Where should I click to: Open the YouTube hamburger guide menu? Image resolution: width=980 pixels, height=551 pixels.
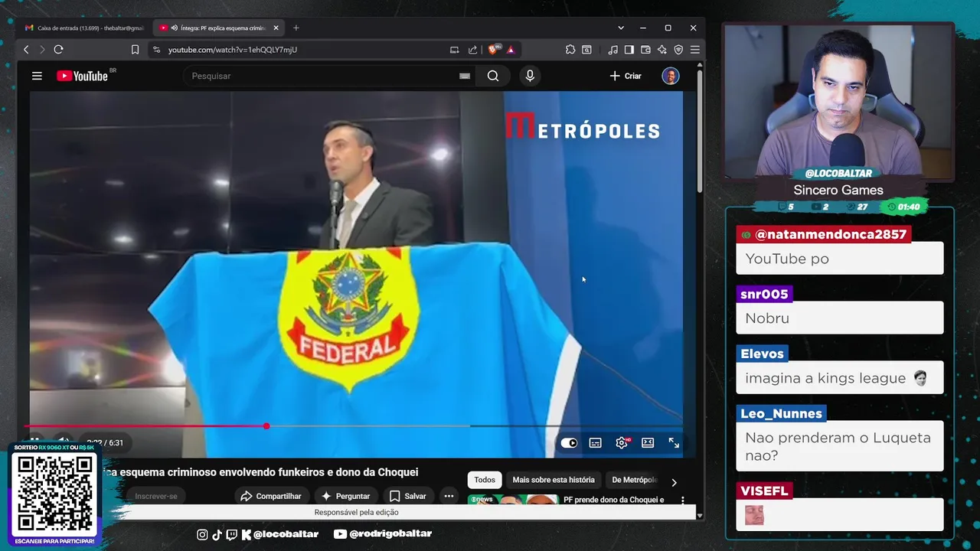click(x=37, y=76)
